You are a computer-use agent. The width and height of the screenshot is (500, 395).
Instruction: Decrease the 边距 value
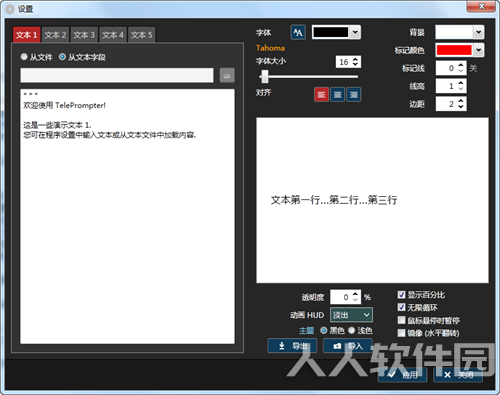pos(461,107)
